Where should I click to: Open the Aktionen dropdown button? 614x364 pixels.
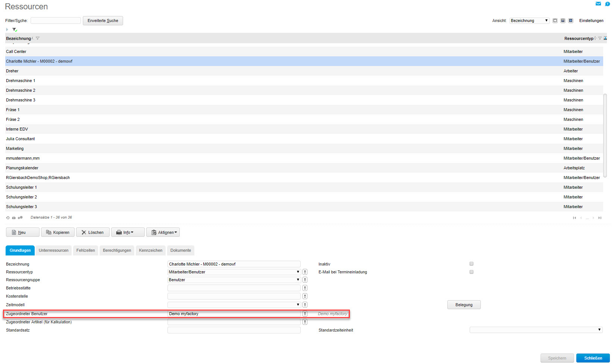(163, 232)
